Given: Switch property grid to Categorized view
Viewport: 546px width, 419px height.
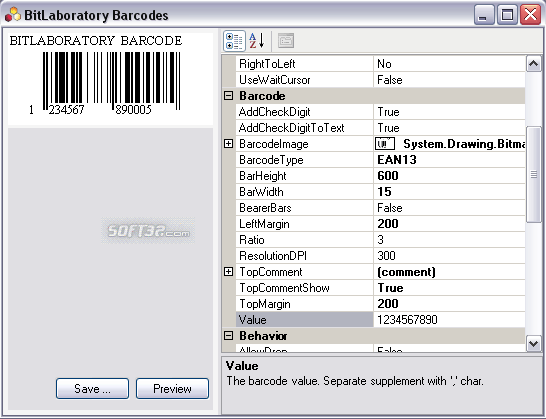Looking at the screenshot, I should (x=234, y=41).
